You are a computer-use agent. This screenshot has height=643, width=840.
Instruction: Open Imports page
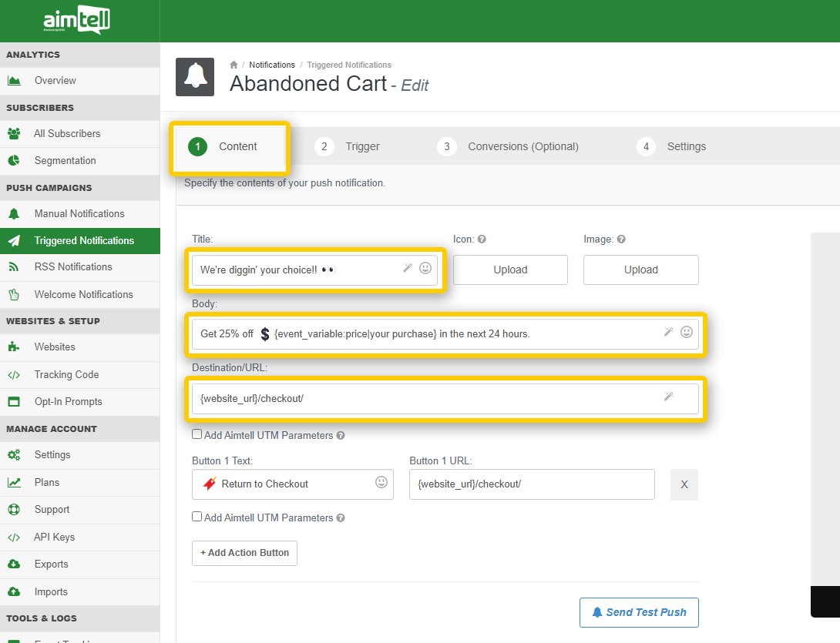pos(80,591)
